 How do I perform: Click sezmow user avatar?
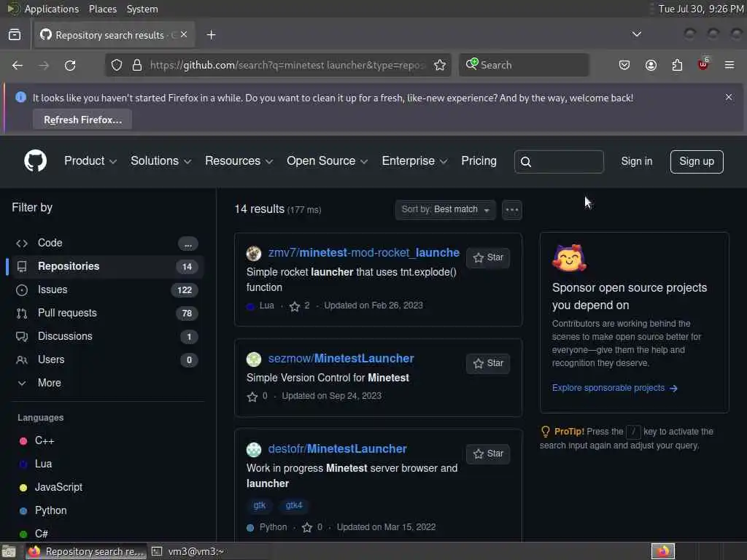[253, 359]
